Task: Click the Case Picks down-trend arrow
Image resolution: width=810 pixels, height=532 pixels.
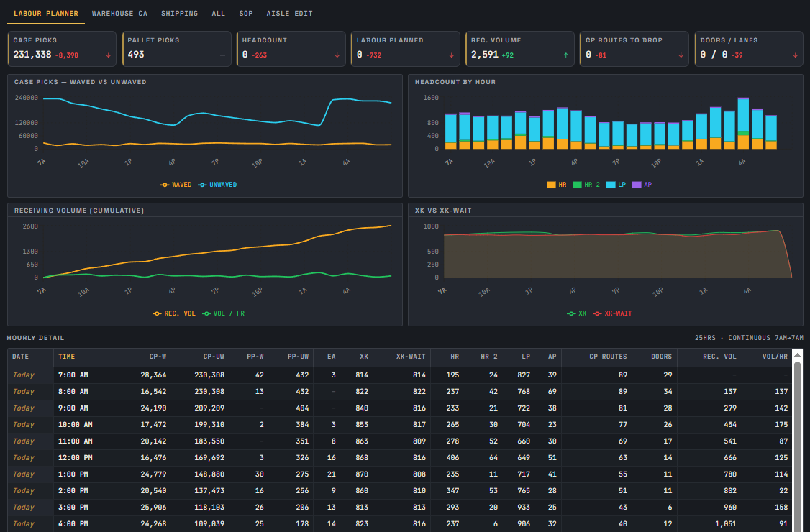Action: (x=109, y=55)
